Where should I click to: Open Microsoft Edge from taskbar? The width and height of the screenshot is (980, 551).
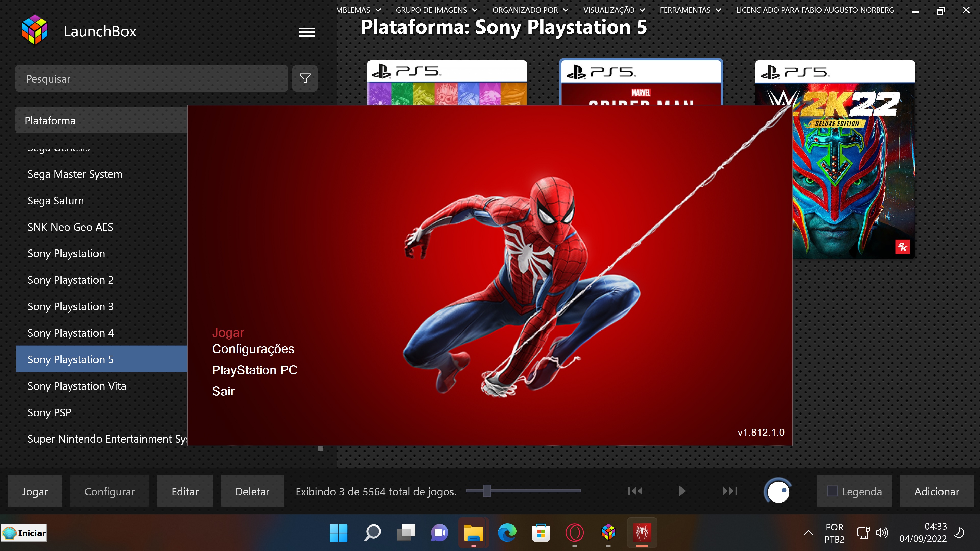tap(507, 533)
